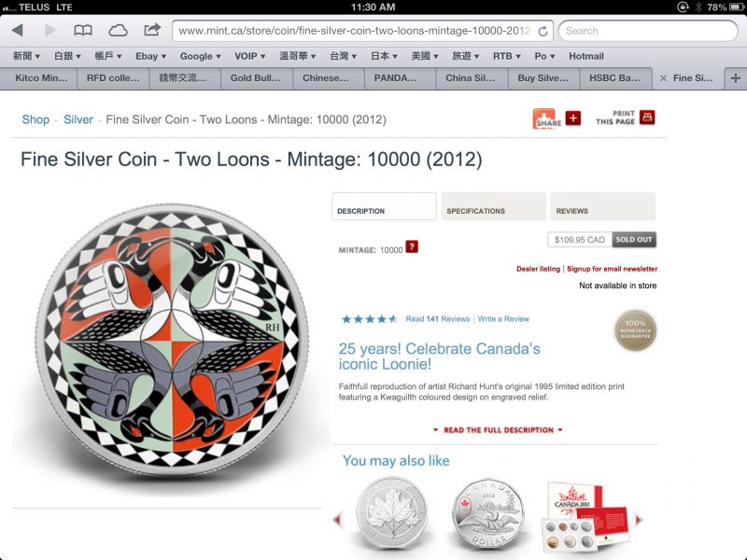
Task: Tap the share arrow icon in toolbar
Action: [x=152, y=30]
